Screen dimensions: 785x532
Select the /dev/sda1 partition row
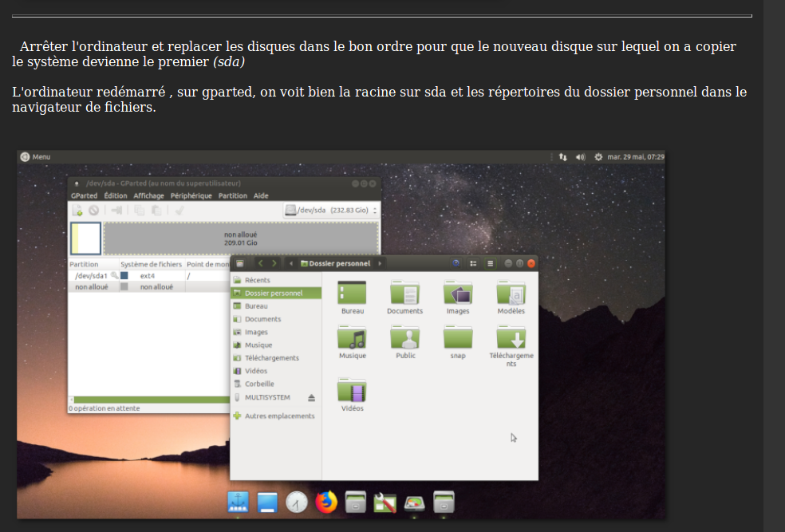pyautogui.click(x=148, y=276)
